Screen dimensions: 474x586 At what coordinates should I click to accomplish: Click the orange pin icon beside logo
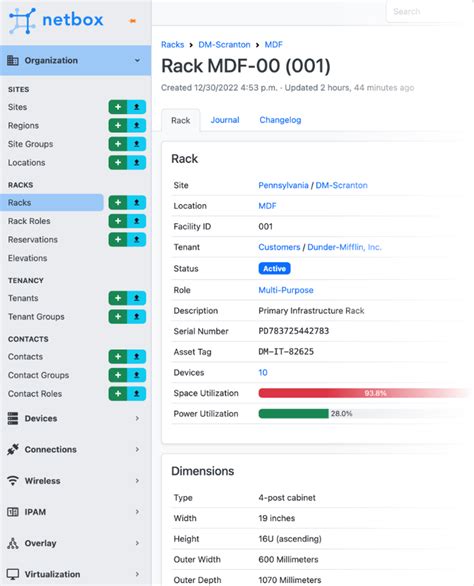coord(132,21)
